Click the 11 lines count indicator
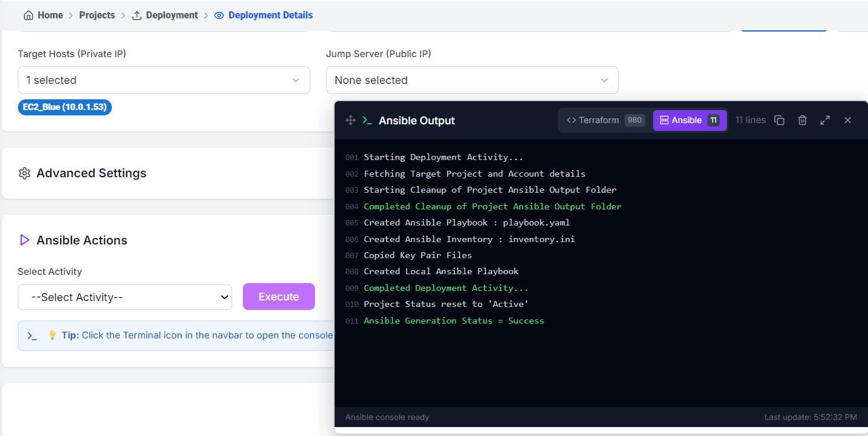The image size is (868, 436). point(750,120)
